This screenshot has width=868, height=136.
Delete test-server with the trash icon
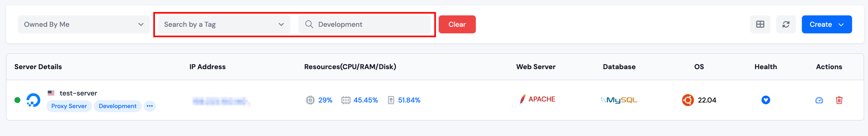839,100
